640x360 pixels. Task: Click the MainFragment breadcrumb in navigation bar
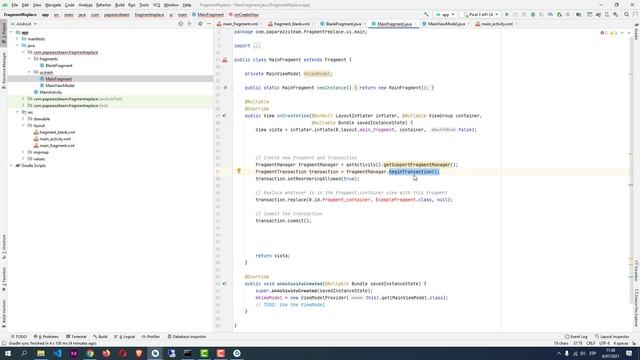click(208, 15)
